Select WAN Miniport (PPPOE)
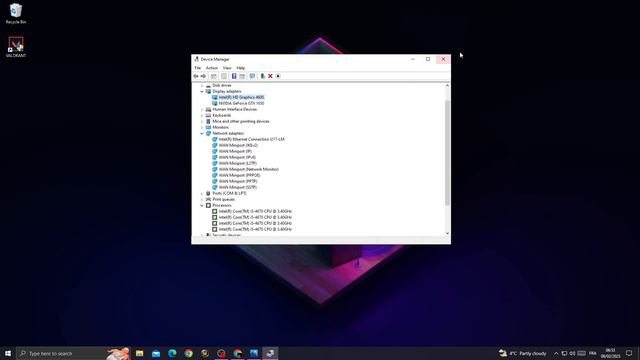Image resolution: width=640 pixels, height=360 pixels. tap(239, 175)
